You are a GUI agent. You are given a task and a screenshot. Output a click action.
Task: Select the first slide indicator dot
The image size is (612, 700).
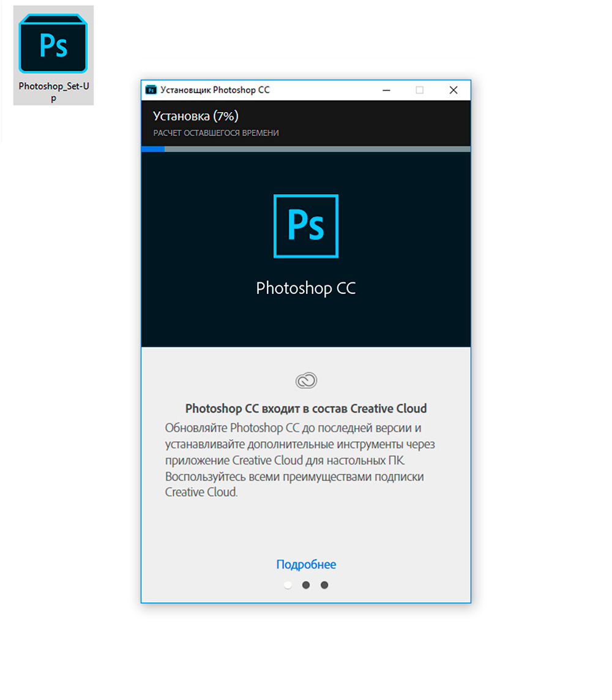pos(288,585)
